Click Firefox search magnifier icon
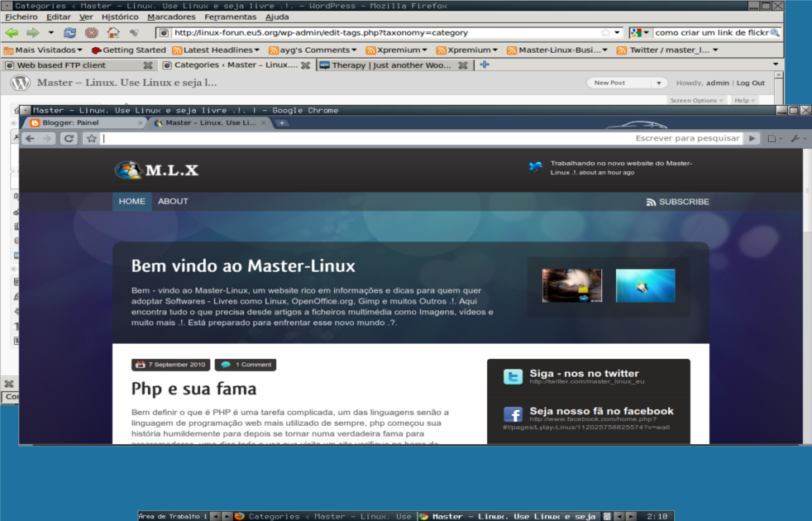812x521 pixels. point(775,32)
